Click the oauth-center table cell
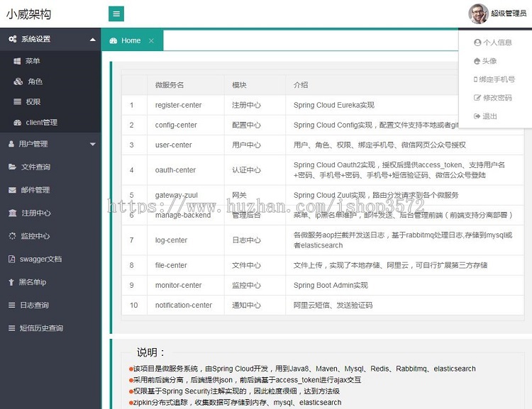Viewport: 532px width, 409px height. coord(186,170)
